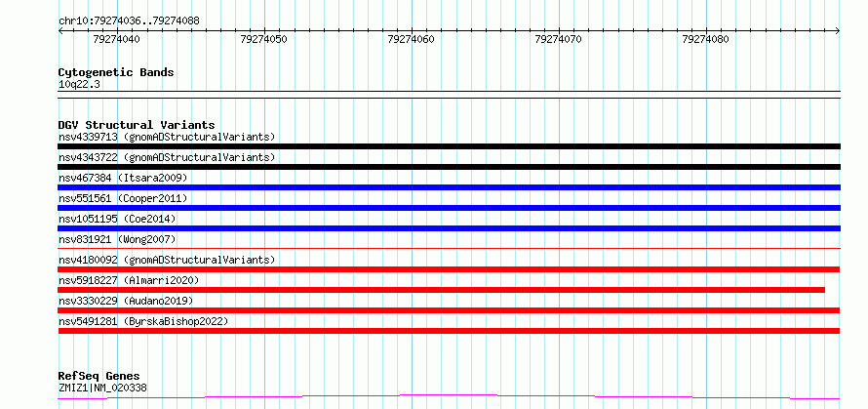
Task: Click ruler position 79274060
Action: 412,39
